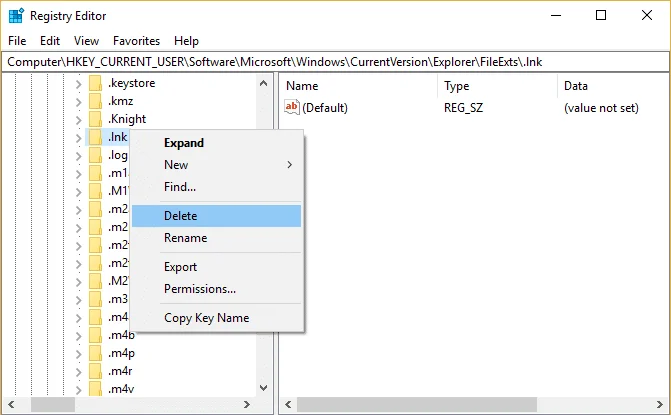Image resolution: width=671 pixels, height=415 pixels.
Task: Open the View menu
Action: (86, 41)
